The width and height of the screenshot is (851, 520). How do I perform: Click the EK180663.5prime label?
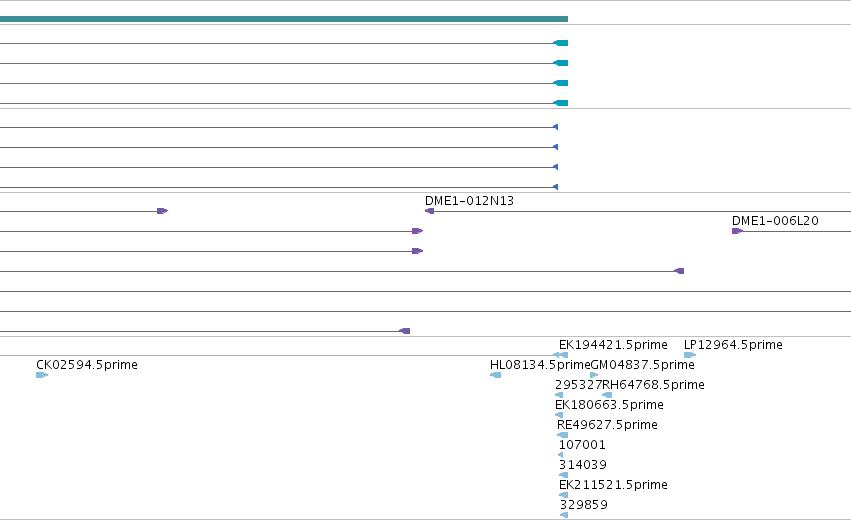609,405
